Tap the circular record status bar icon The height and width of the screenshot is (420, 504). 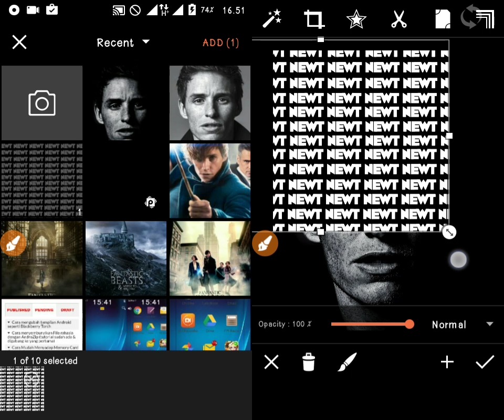click(x=14, y=10)
